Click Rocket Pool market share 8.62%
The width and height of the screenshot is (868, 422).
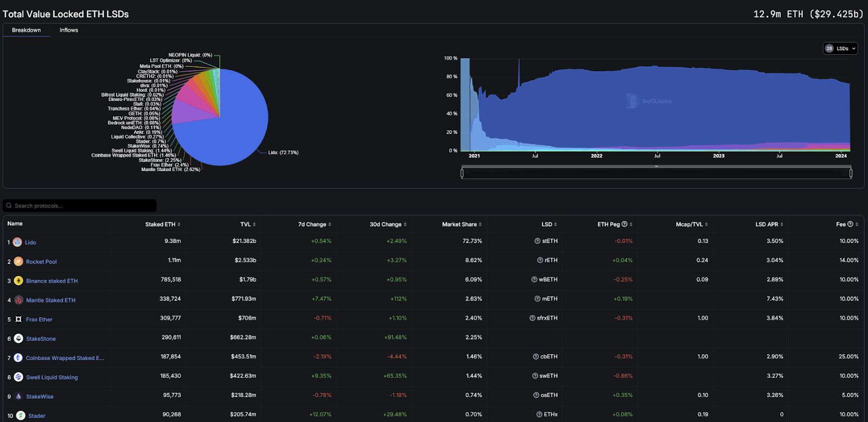474,260
